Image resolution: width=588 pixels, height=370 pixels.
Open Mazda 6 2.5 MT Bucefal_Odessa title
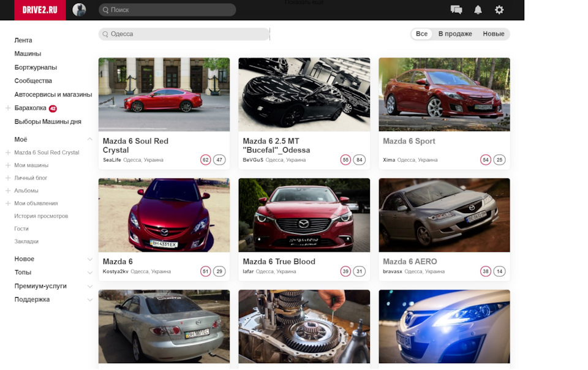click(x=276, y=145)
